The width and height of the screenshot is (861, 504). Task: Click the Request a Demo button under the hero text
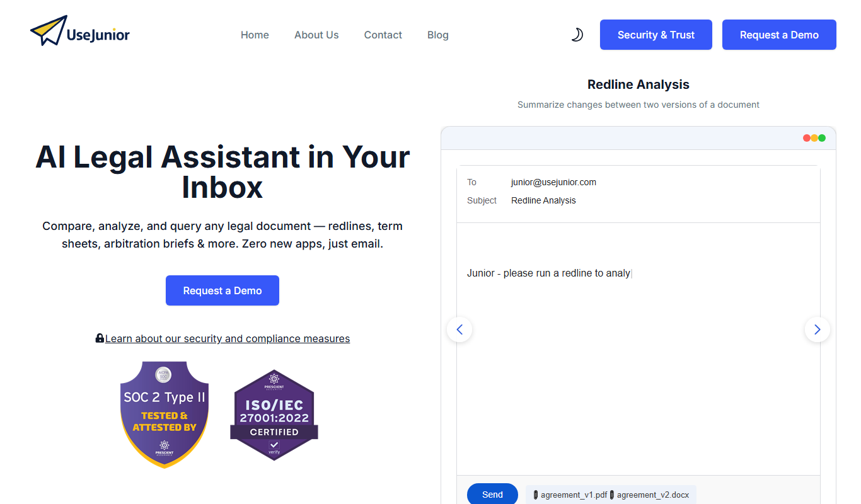pyautogui.click(x=222, y=290)
